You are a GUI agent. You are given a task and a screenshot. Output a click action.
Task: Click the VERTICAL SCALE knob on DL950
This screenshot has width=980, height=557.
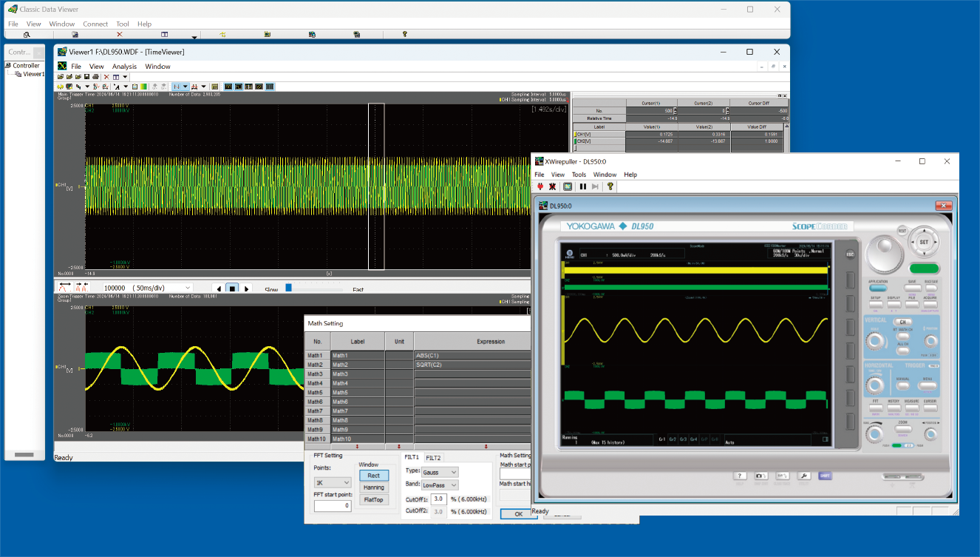click(874, 342)
